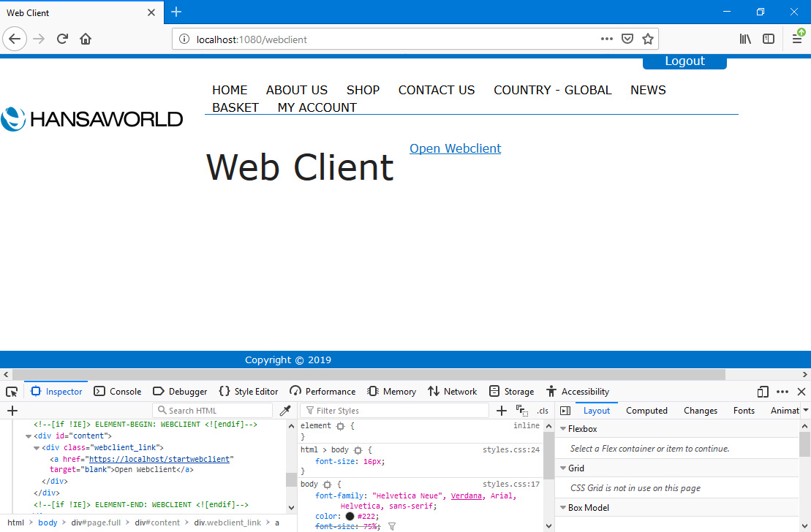
Task: Open SHOP navigation link
Action: coord(363,90)
